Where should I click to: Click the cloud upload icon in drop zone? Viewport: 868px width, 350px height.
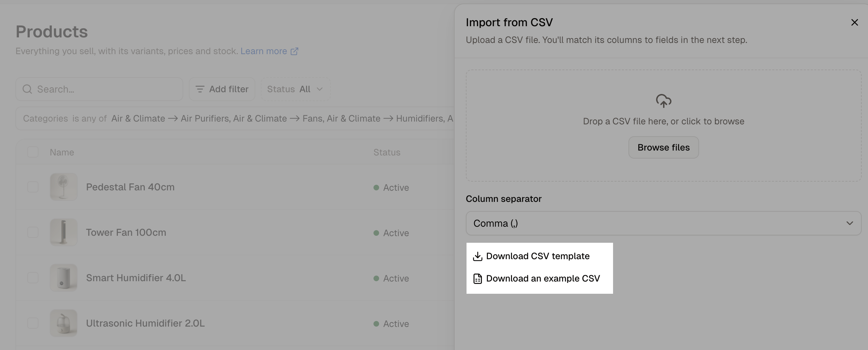(x=663, y=101)
